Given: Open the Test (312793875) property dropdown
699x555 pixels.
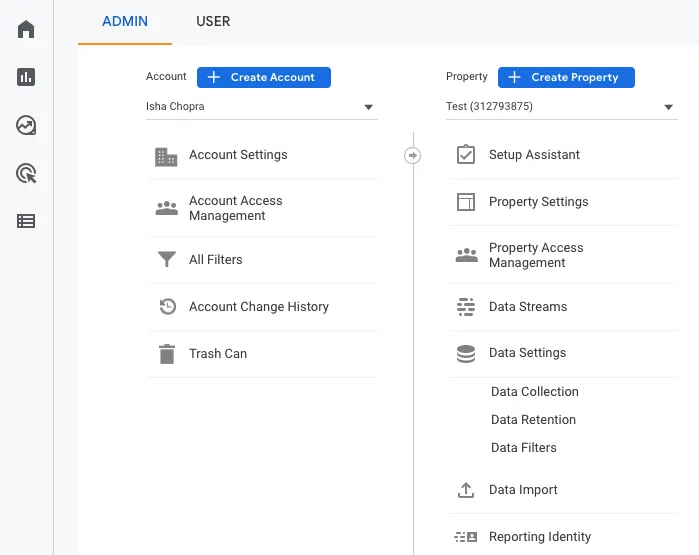Looking at the screenshot, I should tap(562, 107).
